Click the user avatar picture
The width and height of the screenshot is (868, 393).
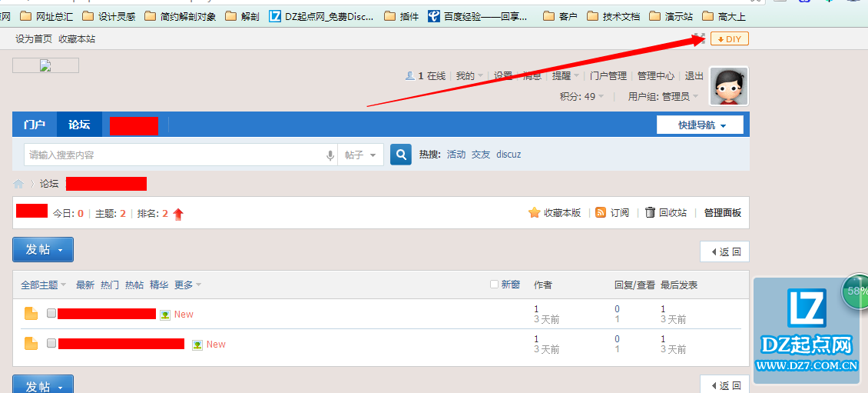point(728,86)
